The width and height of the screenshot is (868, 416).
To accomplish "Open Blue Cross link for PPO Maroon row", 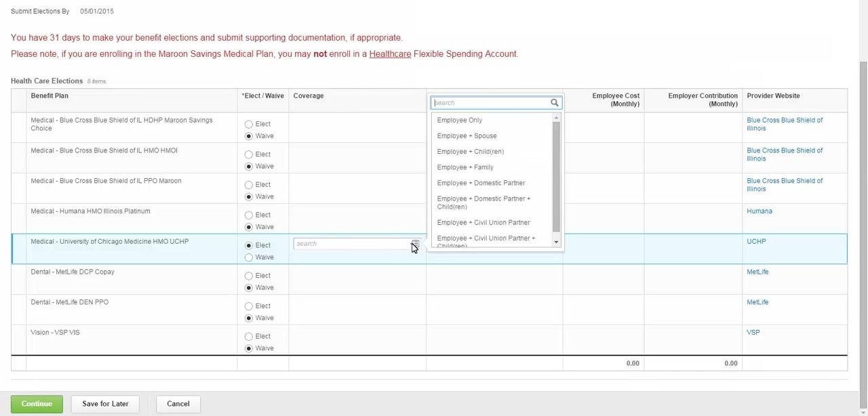I will pos(785,185).
